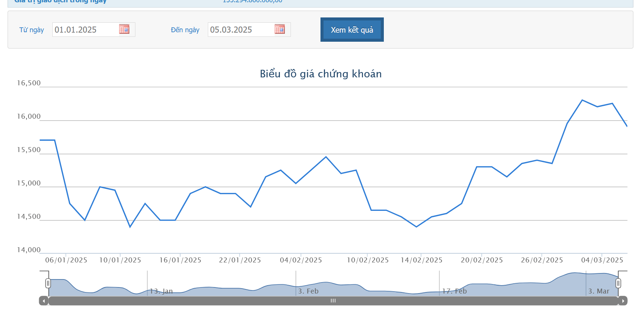Grab the left navigator range handle
The width and height of the screenshot is (644, 314).
tap(48, 283)
